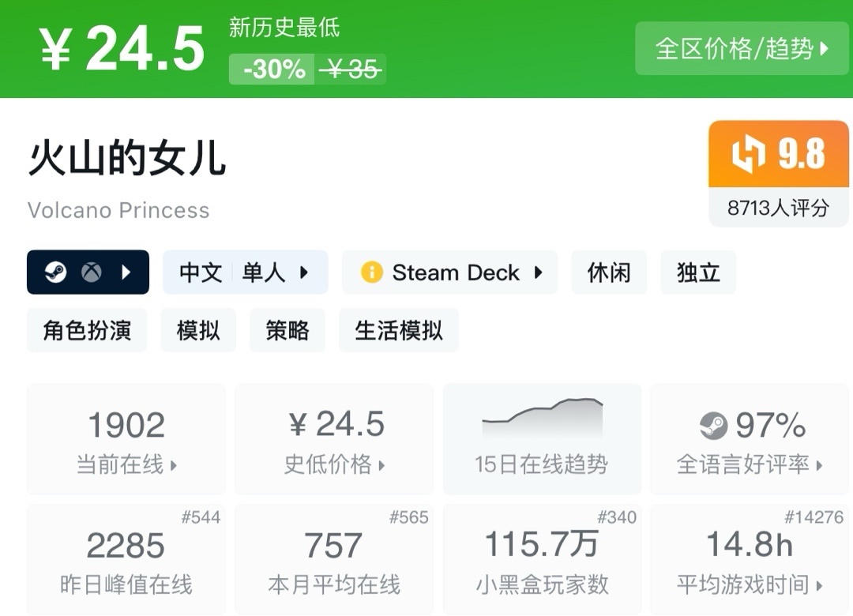Viewport: 853px width, 616px height.
Task: Click the Steam Deck info icon
Action: coord(371,272)
